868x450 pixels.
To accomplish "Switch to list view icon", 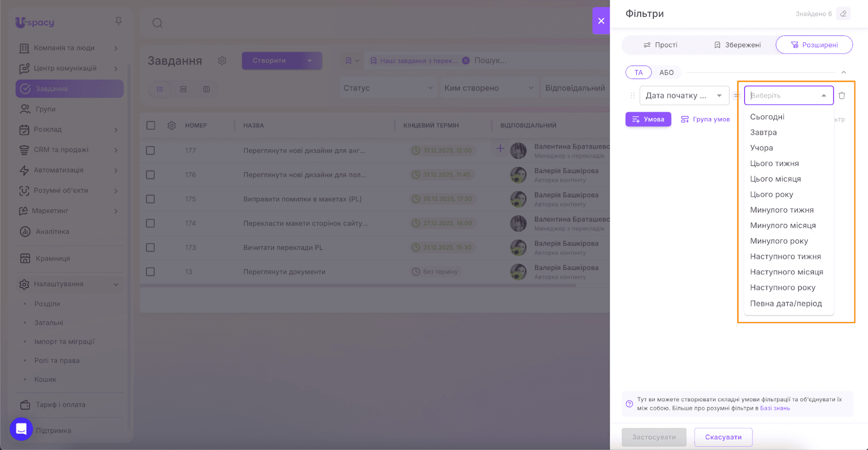I will (160, 89).
